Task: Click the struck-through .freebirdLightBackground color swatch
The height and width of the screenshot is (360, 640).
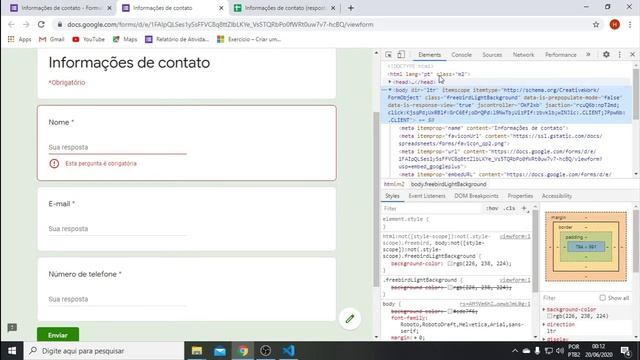Action: pos(450,287)
